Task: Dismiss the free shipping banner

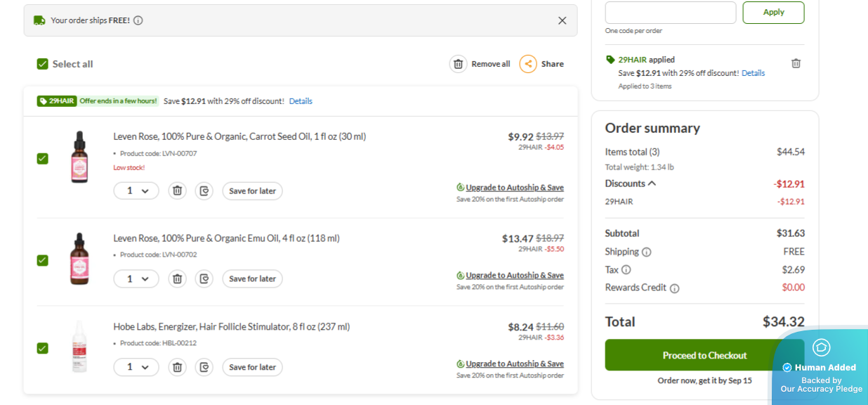Action: tap(562, 20)
